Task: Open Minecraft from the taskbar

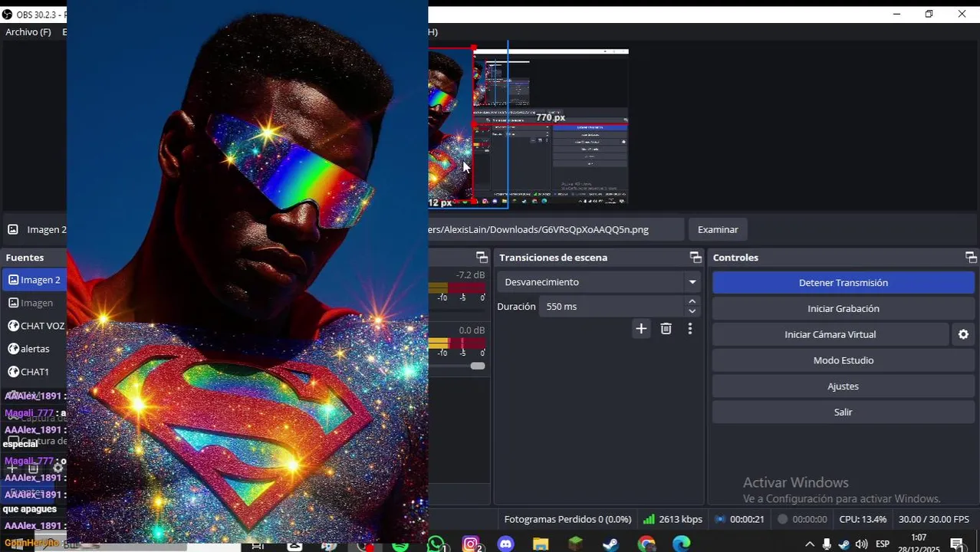Action: pos(576,544)
